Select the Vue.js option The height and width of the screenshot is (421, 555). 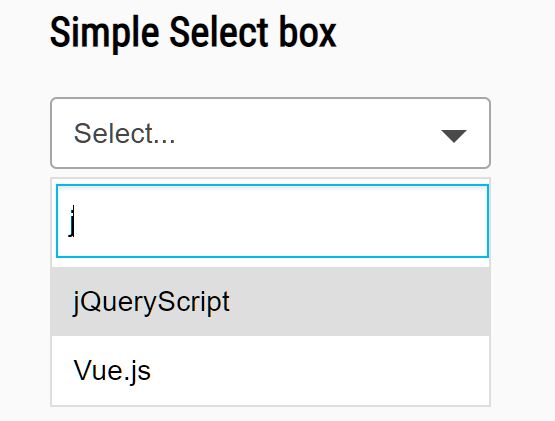(270, 370)
